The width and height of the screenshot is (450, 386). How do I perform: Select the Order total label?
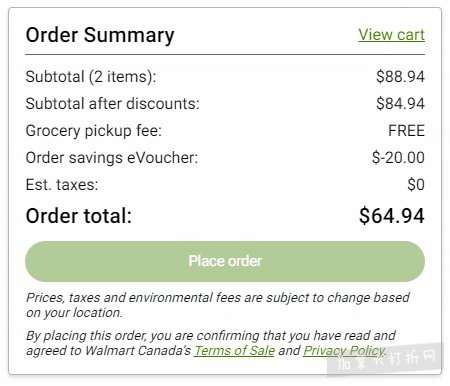(79, 216)
